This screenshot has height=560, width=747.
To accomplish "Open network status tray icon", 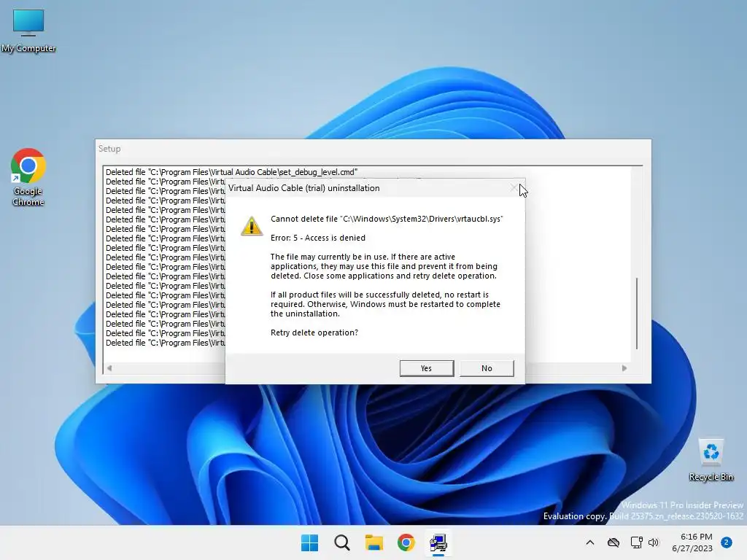I will point(636,542).
